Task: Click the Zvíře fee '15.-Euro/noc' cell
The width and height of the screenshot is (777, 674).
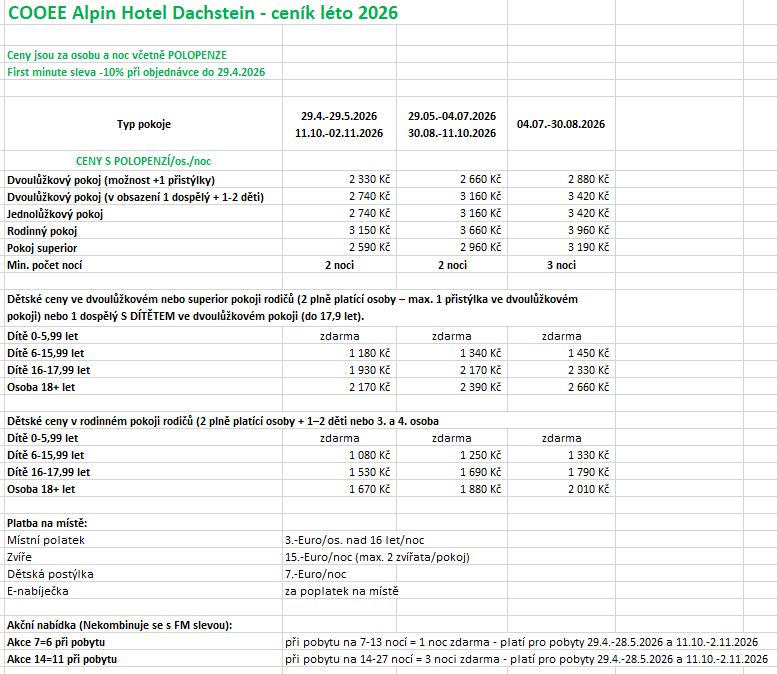Action: (x=376, y=557)
